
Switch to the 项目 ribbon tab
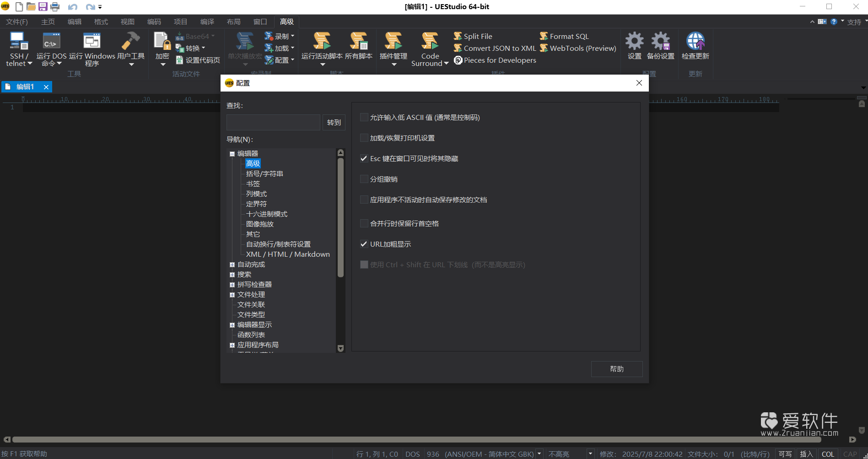(x=181, y=22)
